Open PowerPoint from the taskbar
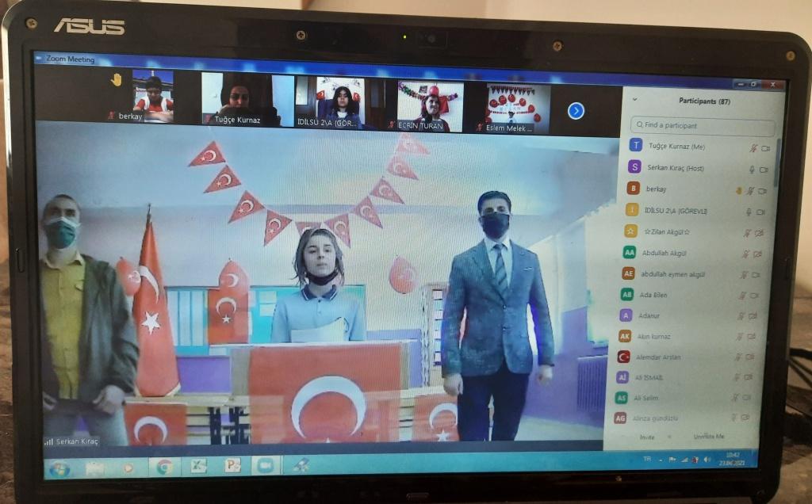812x504 pixels. [x=232, y=466]
